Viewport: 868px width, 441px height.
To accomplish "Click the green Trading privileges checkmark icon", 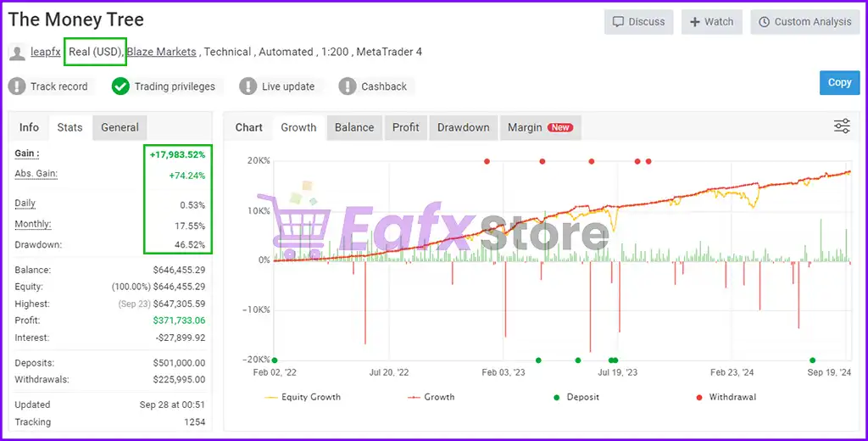I will pos(120,87).
